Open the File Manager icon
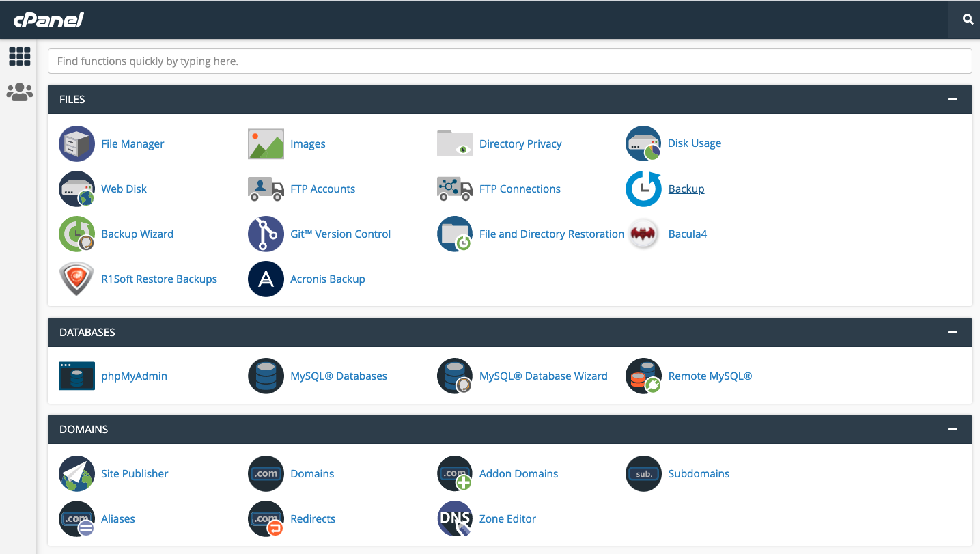The height and width of the screenshot is (554, 980). coord(76,143)
